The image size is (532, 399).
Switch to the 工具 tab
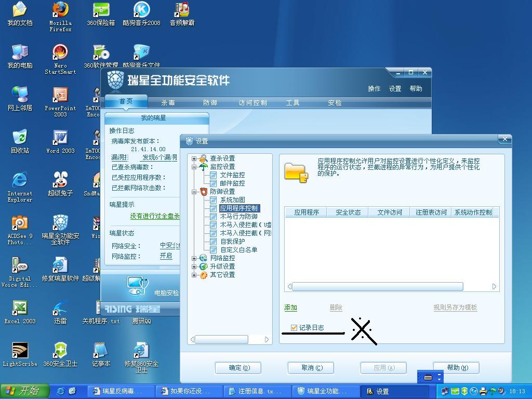(x=292, y=102)
